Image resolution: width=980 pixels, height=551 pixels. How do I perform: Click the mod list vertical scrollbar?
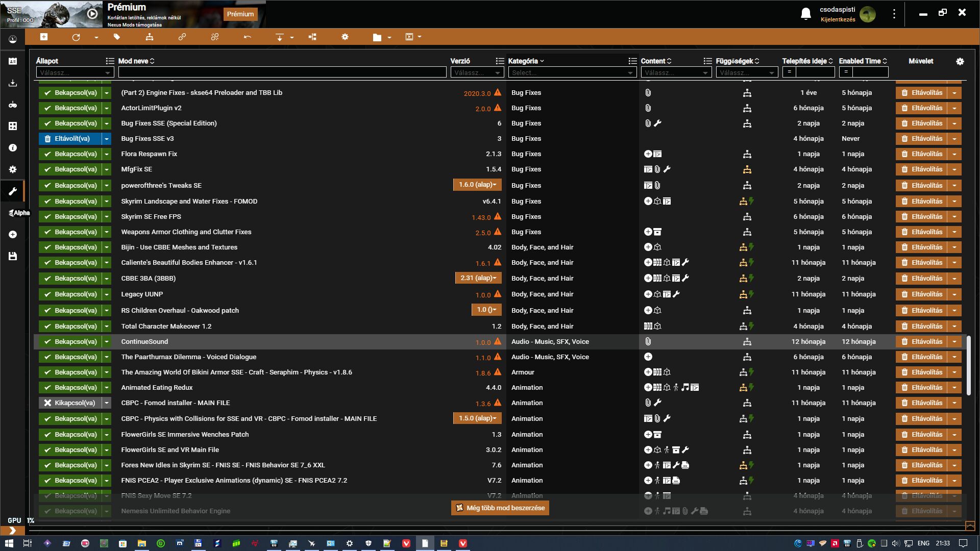(x=968, y=365)
